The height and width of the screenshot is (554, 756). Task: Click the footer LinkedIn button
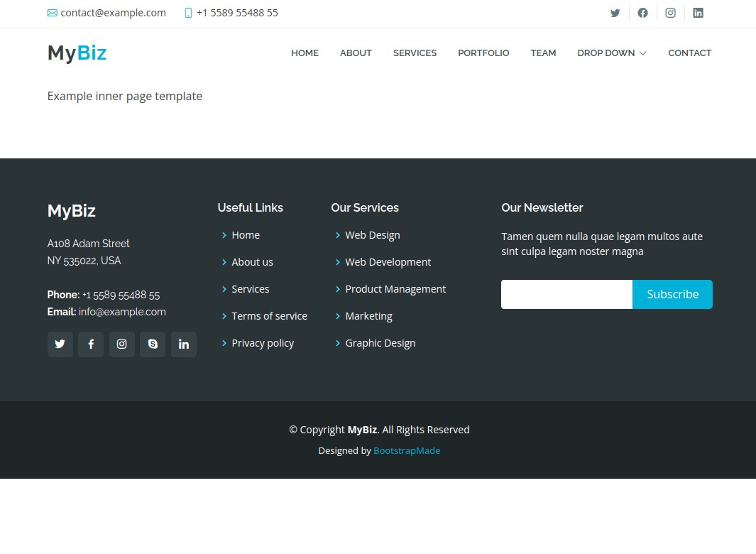(184, 344)
